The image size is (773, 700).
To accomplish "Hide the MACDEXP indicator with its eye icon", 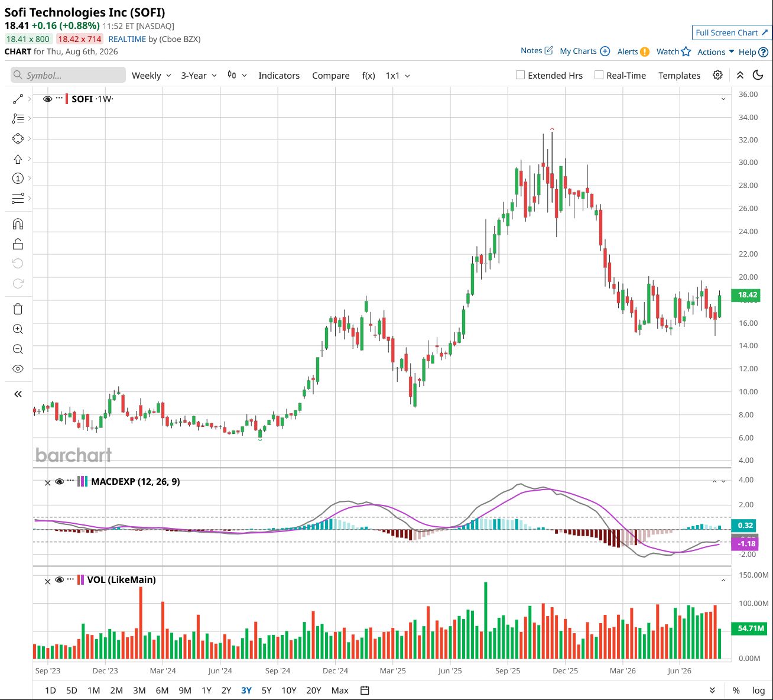I will coord(59,482).
